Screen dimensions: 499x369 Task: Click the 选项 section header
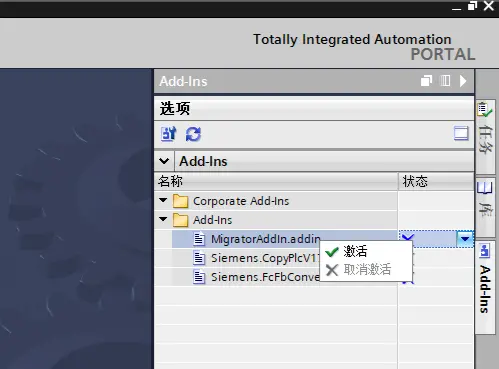click(x=314, y=108)
